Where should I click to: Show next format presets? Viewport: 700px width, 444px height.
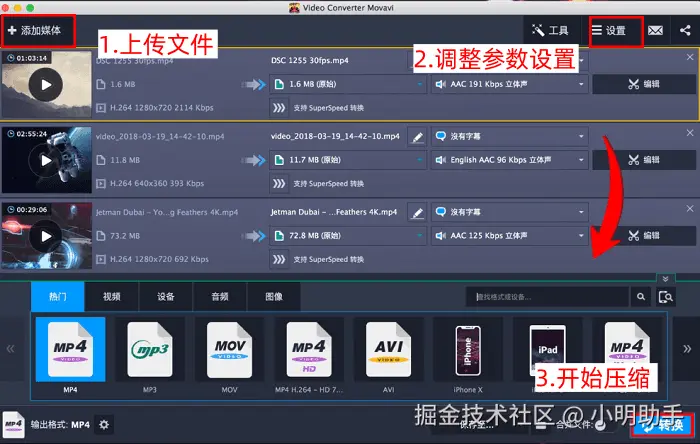tap(687, 349)
